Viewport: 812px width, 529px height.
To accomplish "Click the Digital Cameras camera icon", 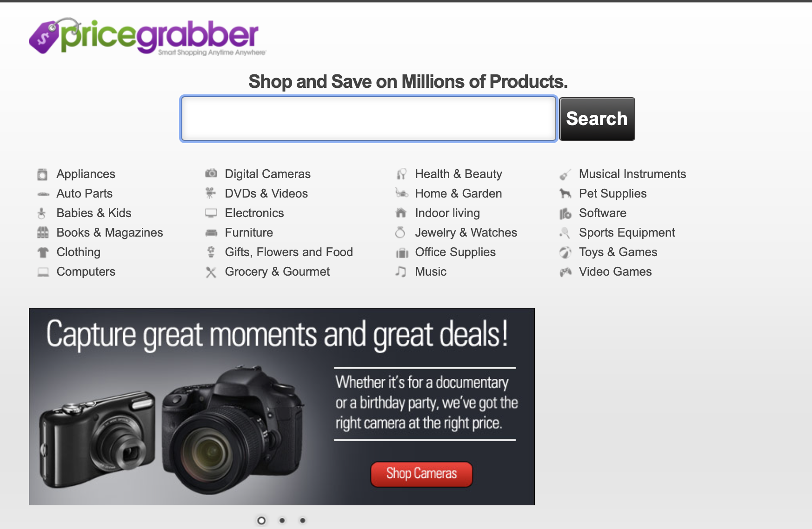I will point(211,173).
